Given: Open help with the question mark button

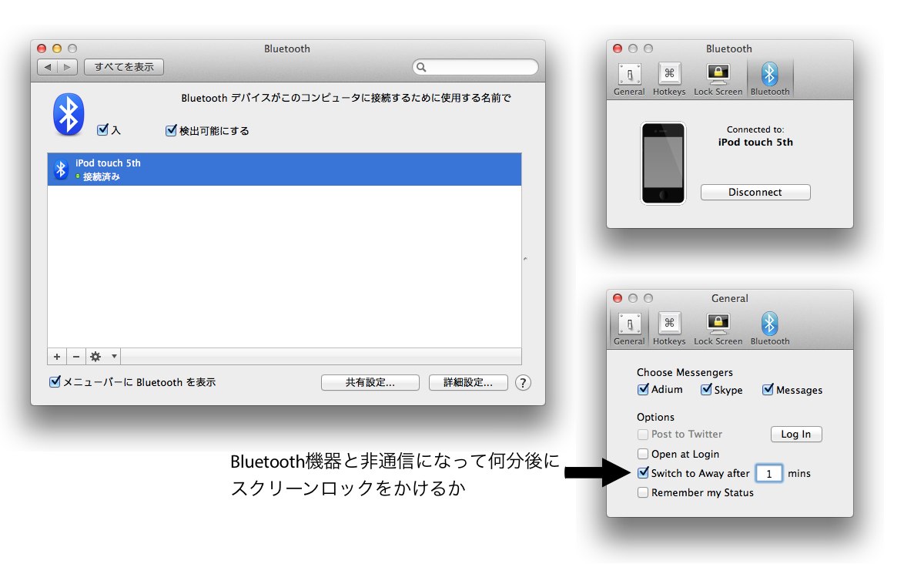Looking at the screenshot, I should pyautogui.click(x=523, y=383).
